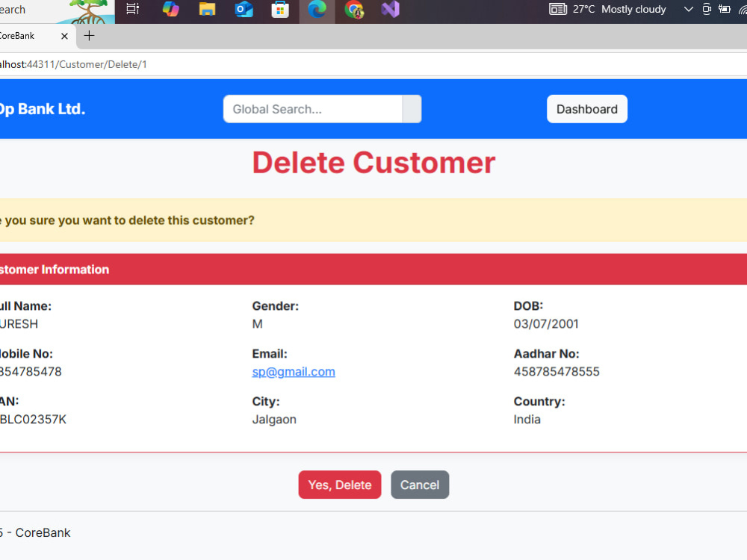Open Visual Studio from the taskbar
Image resolution: width=747 pixels, height=560 pixels.
coord(390,9)
